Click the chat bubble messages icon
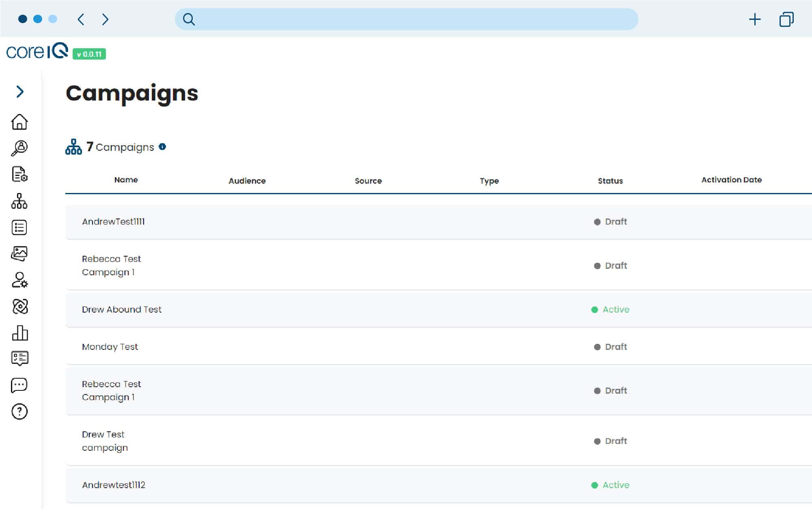The height and width of the screenshot is (510, 812). 19,385
